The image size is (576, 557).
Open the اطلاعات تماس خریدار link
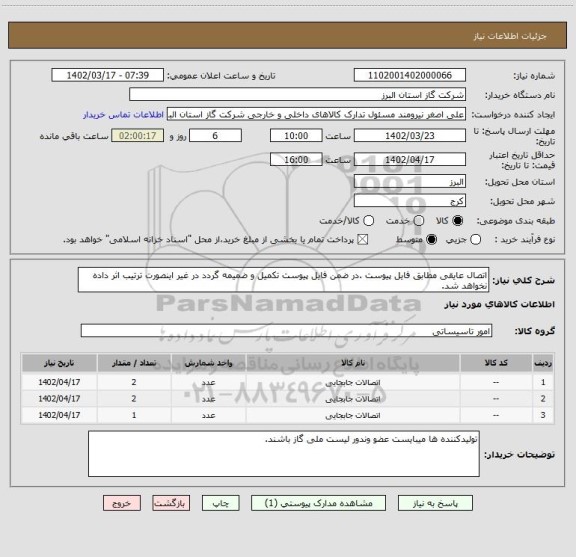coord(123,115)
